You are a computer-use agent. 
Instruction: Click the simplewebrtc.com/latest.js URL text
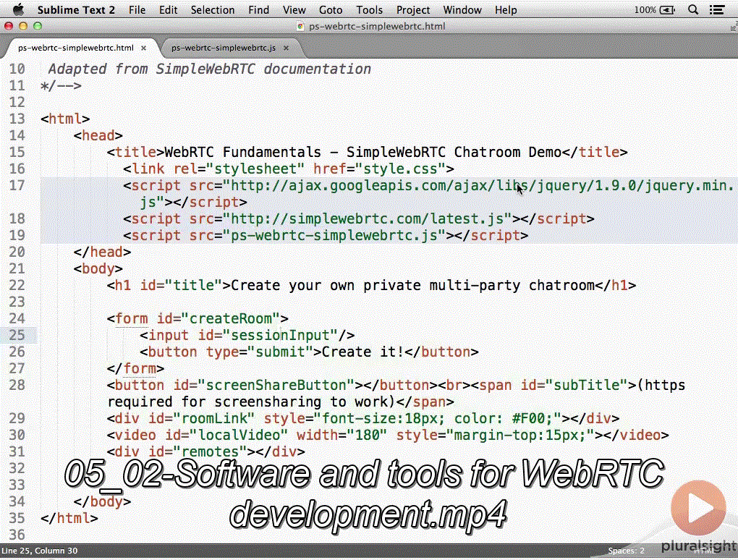pos(367,219)
